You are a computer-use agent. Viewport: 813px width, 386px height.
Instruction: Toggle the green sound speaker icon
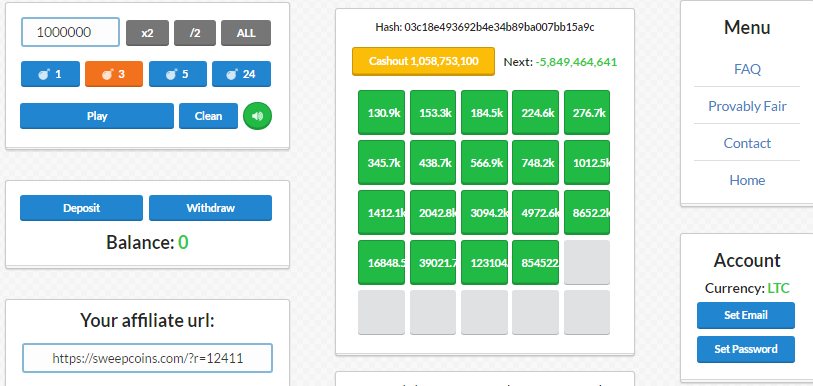(x=257, y=116)
